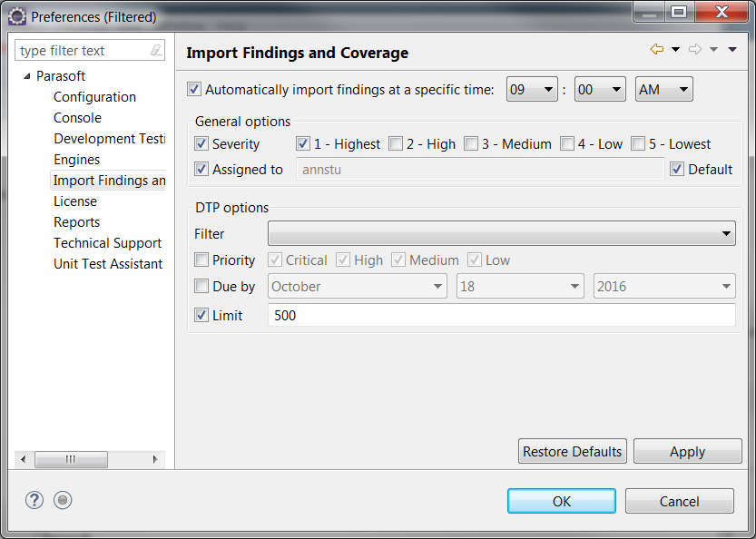This screenshot has width=756, height=539.
Task: Toggle the Due by checkbox
Action: 201,286
